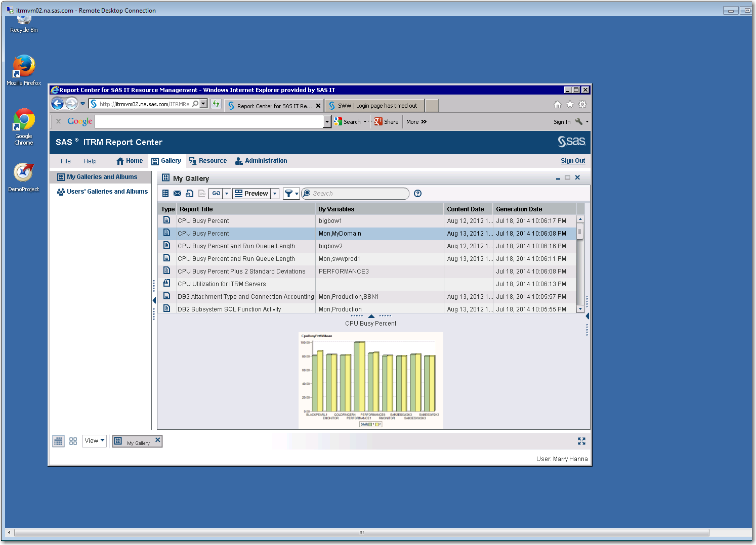The height and width of the screenshot is (545, 756).
Task: Click the Google toolbar More button
Action: click(x=416, y=122)
